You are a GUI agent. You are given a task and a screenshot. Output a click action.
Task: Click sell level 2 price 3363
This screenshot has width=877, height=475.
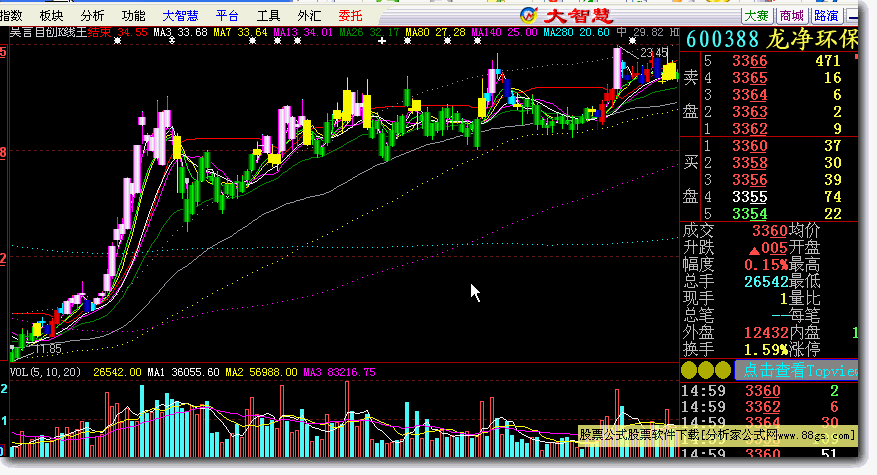click(749, 112)
